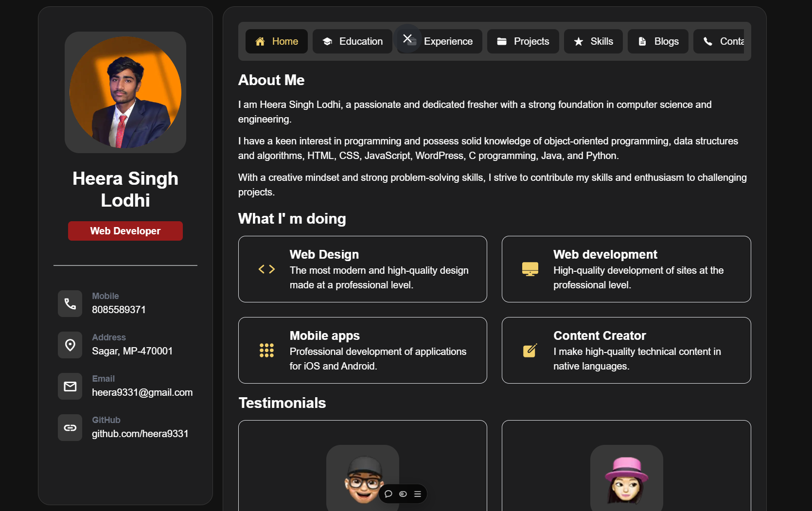The height and width of the screenshot is (511, 812).
Task: Click the GitHub link chain icon
Action: coord(70,428)
